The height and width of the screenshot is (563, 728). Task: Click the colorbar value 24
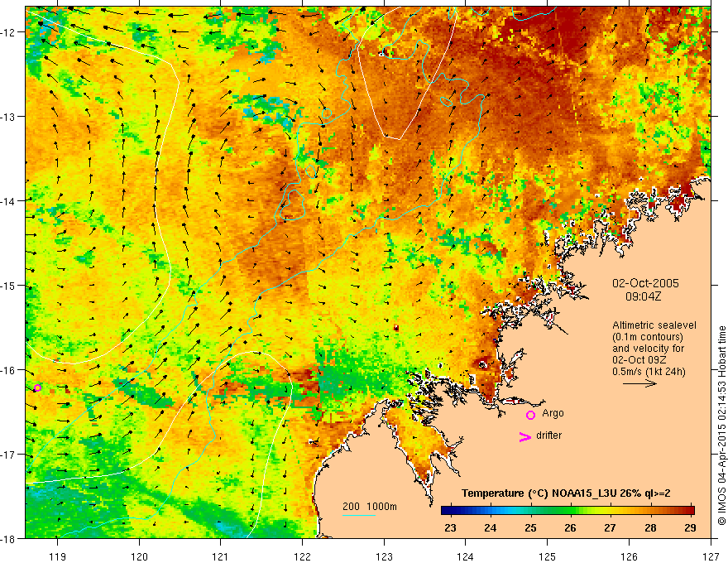[x=491, y=527]
